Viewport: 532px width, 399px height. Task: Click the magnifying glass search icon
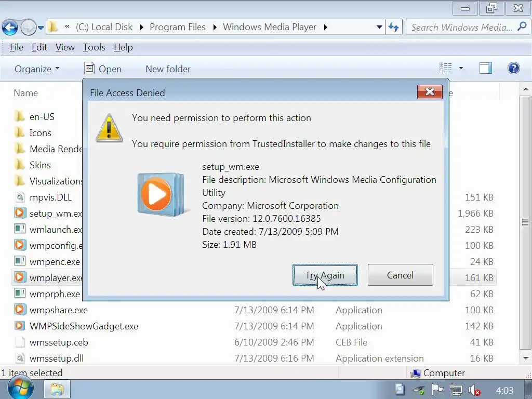click(522, 26)
